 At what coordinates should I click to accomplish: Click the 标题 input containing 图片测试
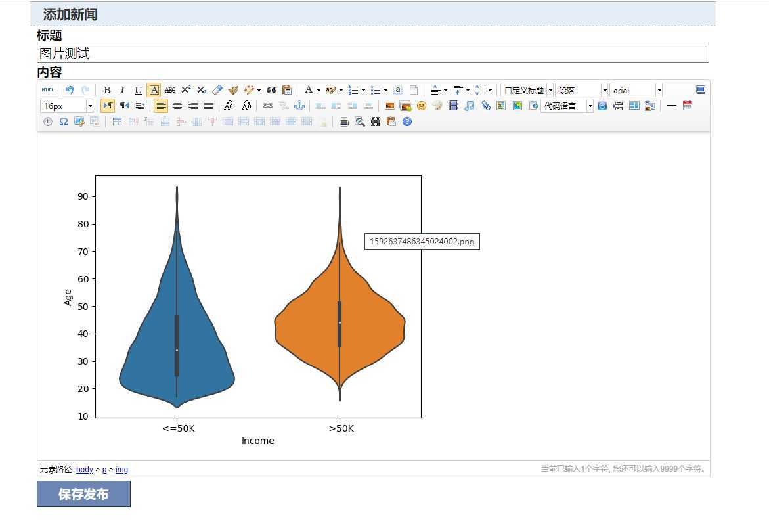[373, 53]
